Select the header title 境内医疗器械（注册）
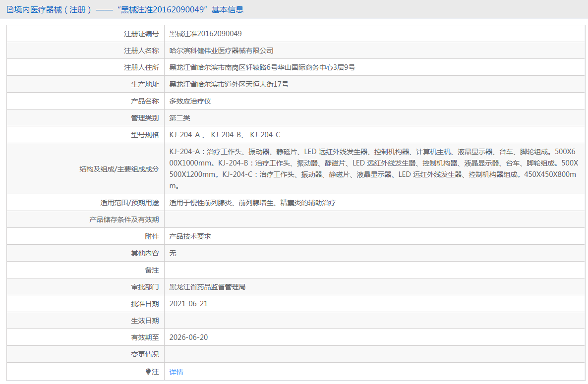 pos(53,10)
